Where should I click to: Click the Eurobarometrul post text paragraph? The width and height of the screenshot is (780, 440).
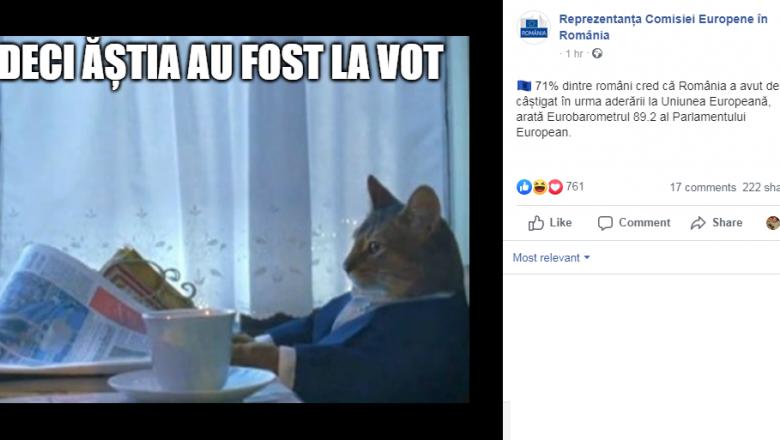[x=648, y=109]
